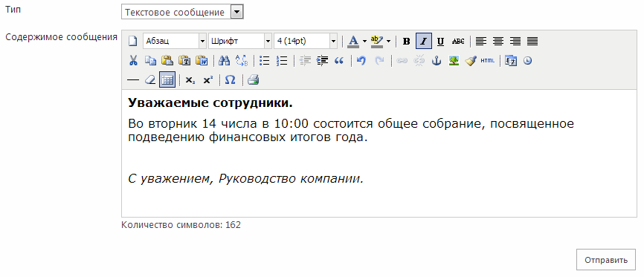Toggle italic formatting
Image resolution: width=644 pixels, height=277 pixels.
point(423,41)
